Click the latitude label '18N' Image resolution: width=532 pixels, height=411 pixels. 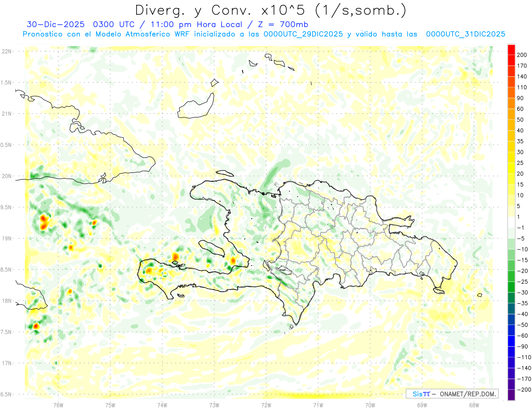[x=7, y=301]
